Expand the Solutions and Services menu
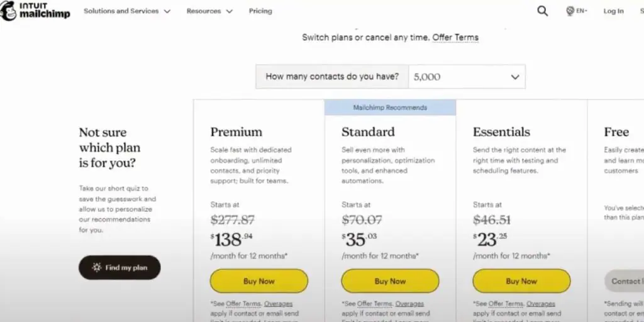Image resolution: width=644 pixels, height=322 pixels. [127, 11]
